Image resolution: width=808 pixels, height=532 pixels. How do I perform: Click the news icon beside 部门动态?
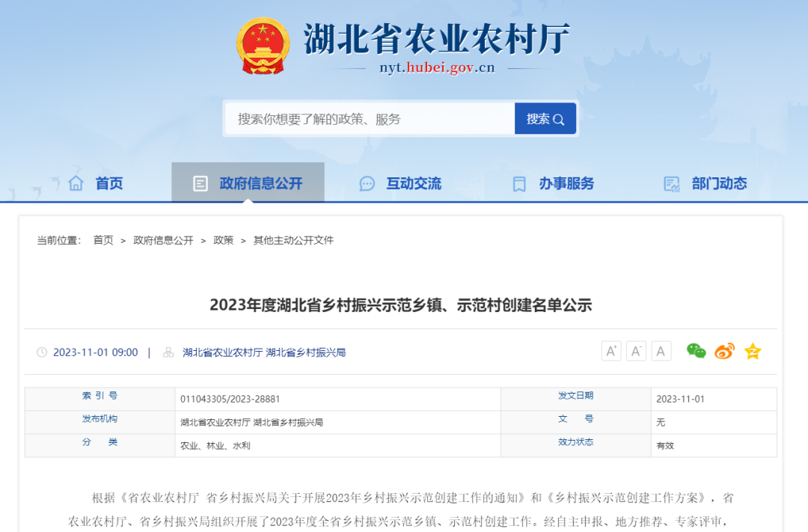pos(668,183)
